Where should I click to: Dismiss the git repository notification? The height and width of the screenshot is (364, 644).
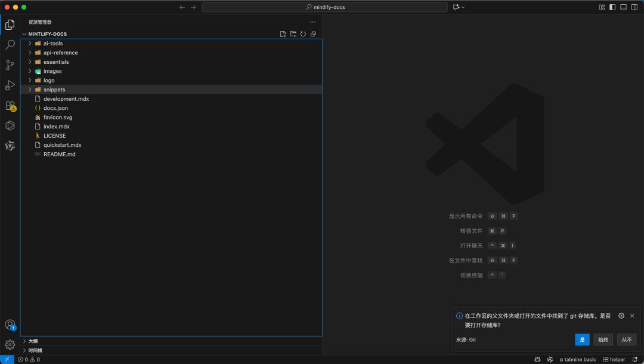tap(632, 316)
